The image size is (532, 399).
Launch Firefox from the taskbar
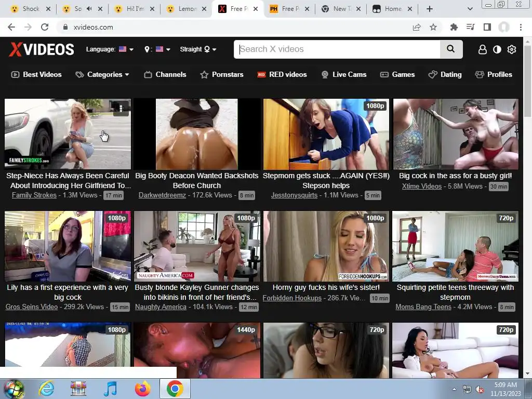(x=142, y=389)
